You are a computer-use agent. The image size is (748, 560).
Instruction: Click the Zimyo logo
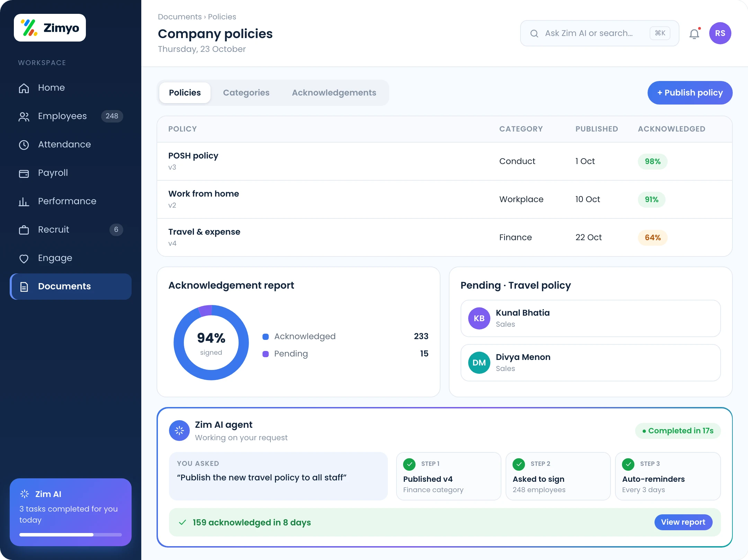click(x=50, y=28)
